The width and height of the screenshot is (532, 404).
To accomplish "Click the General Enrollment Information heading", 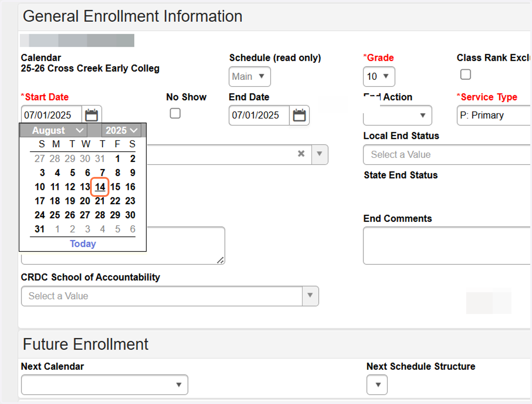I will [x=133, y=16].
